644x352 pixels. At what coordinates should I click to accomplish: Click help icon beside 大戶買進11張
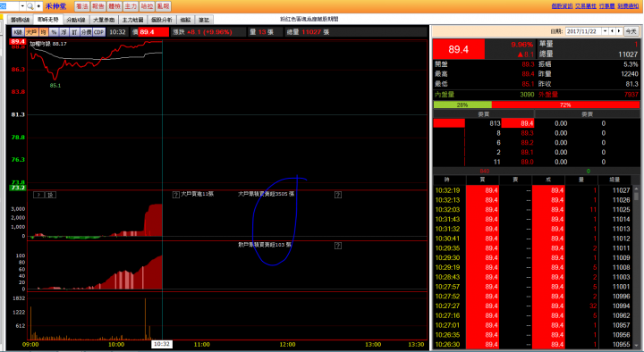pyautogui.click(x=176, y=195)
